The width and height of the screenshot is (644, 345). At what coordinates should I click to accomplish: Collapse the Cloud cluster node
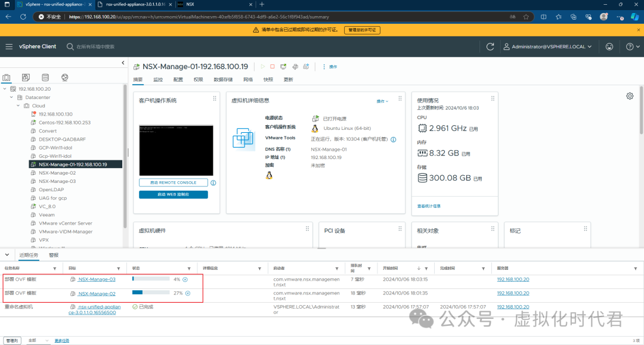click(18, 105)
